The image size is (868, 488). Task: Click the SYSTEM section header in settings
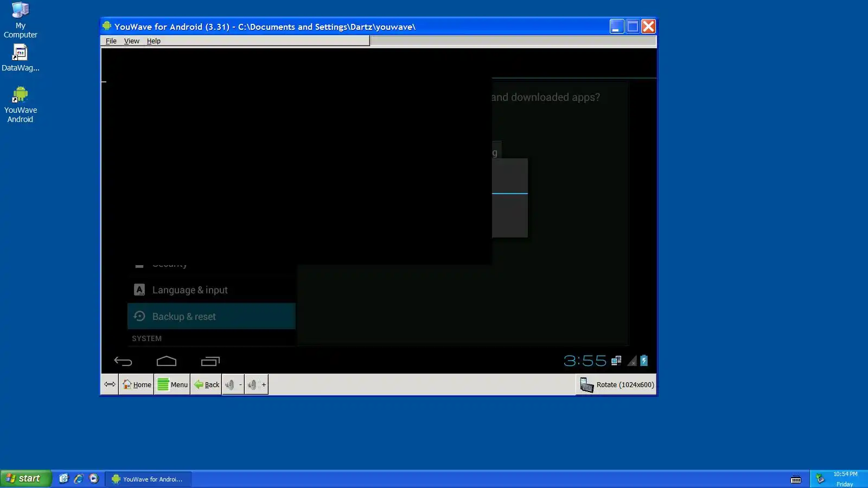pyautogui.click(x=146, y=338)
